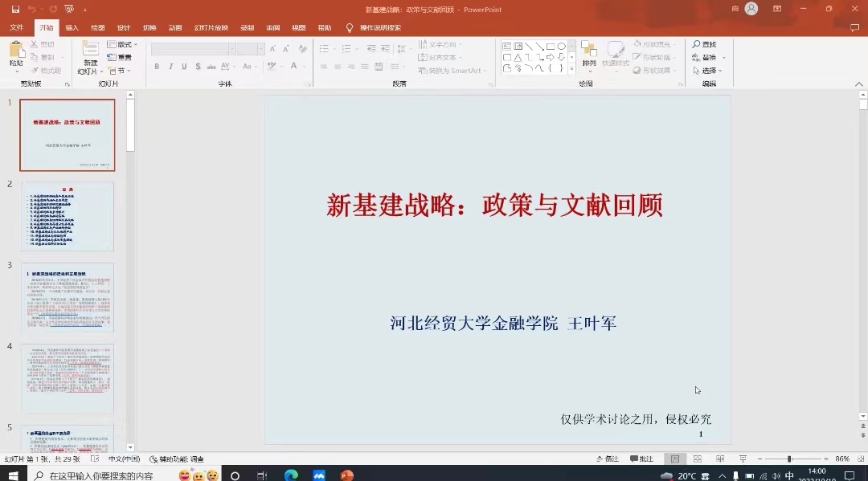Select slide 4 thumbnail in the panel
The height and width of the screenshot is (481, 868).
click(x=68, y=379)
